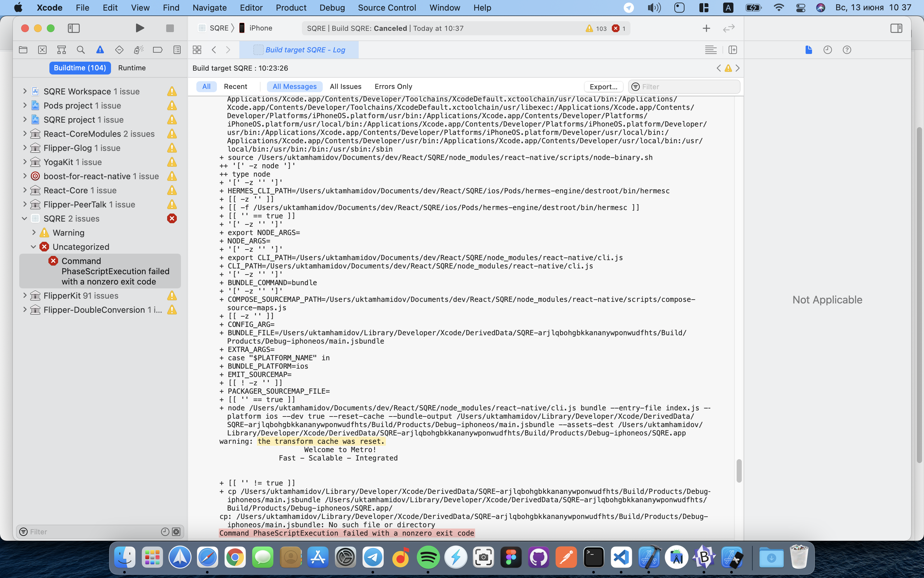Show All Issues in log

[x=345, y=86]
